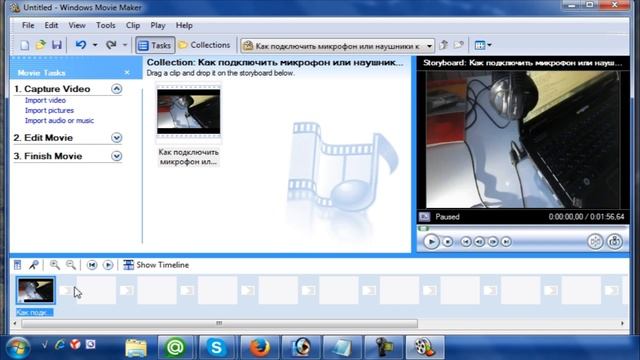Click the Import pictures link
640x360 pixels.
[49, 110]
